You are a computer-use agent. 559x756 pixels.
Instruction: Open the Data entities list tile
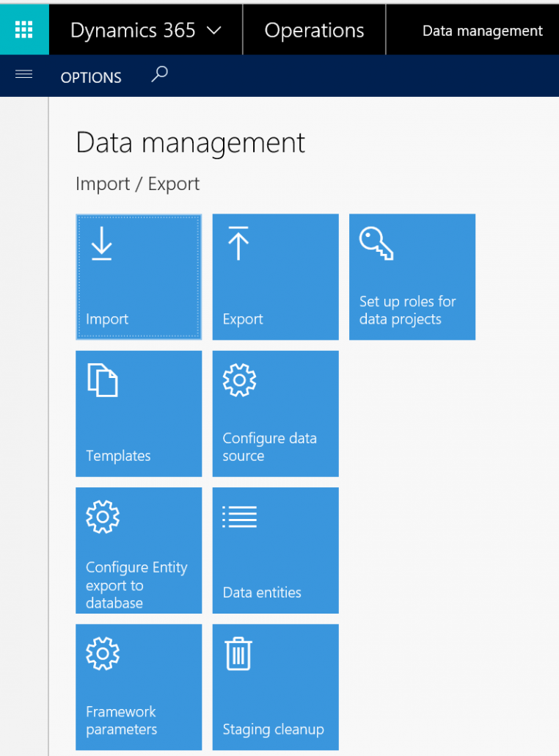coord(275,550)
